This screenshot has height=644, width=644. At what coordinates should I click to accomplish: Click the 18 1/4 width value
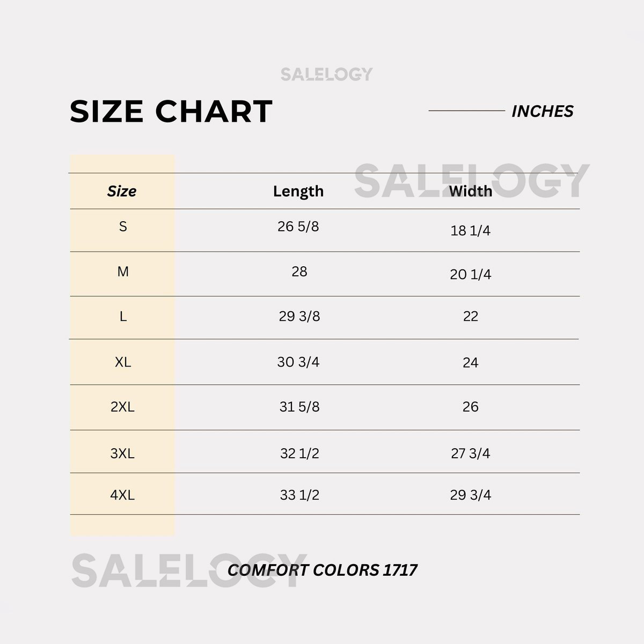[470, 231]
